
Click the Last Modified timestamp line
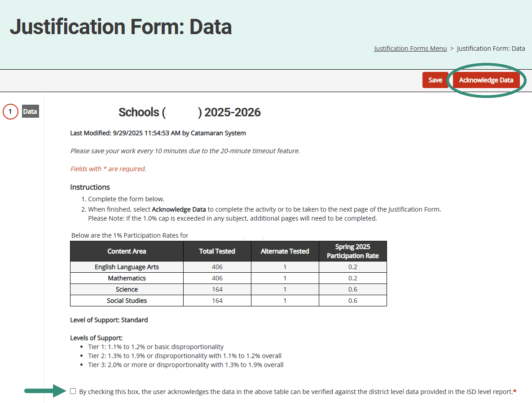[x=158, y=133]
